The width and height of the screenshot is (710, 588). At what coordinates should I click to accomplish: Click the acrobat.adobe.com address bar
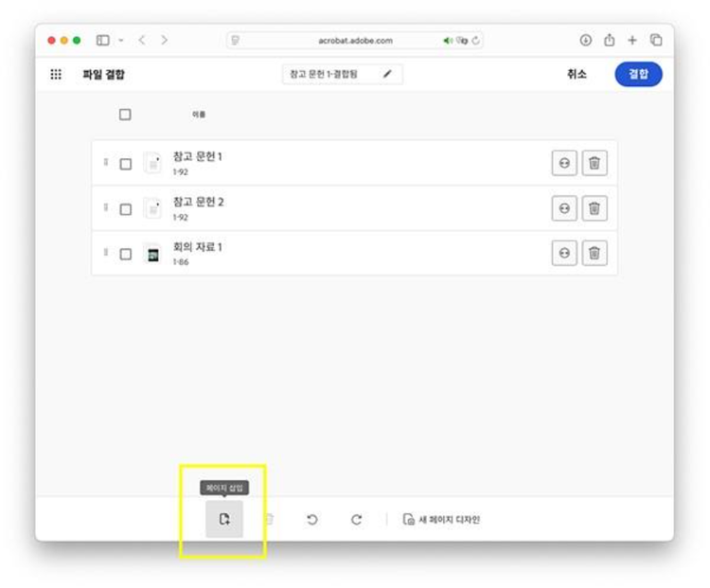click(x=355, y=41)
